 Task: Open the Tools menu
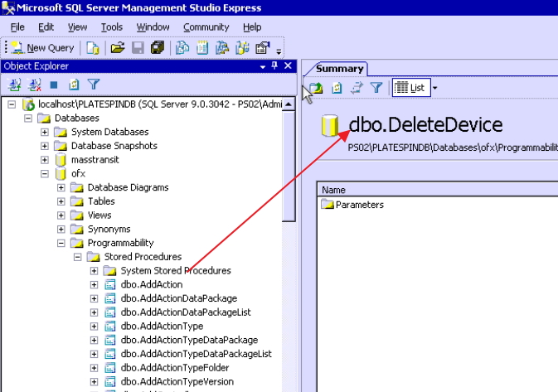point(112,27)
